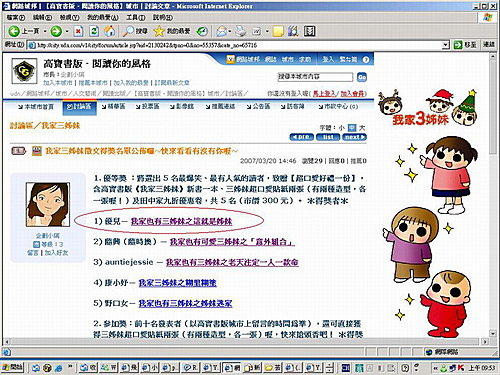
Task: Open the 我家也有三姊妹之這就是姊妹 link
Action: 181,221
